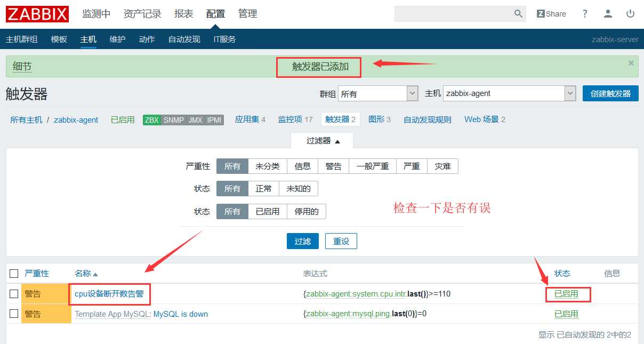Click the ZBX availability badge
644x344 pixels.
coord(152,120)
